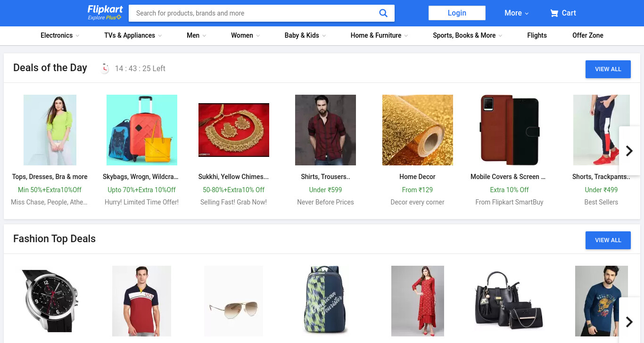This screenshot has width=644, height=343.
Task: Open the Home Decor gold roll image
Action: coord(418,130)
